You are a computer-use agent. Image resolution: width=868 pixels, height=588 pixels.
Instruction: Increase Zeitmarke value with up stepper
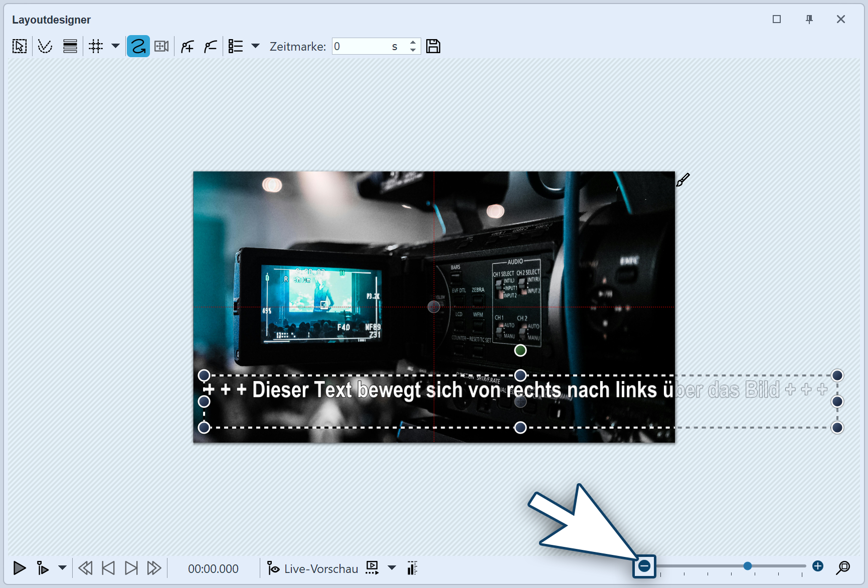(413, 43)
